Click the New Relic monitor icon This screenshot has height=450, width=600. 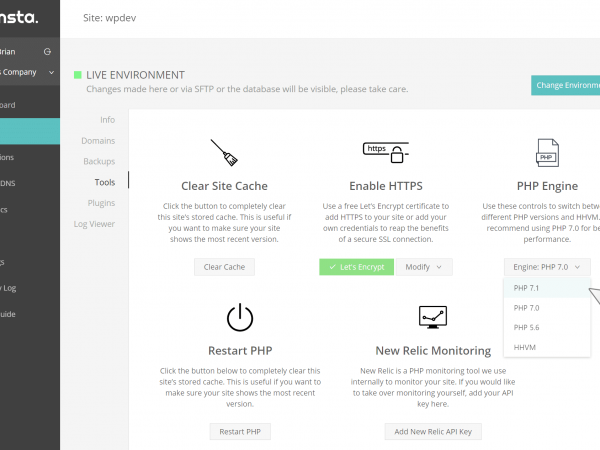[x=433, y=318]
